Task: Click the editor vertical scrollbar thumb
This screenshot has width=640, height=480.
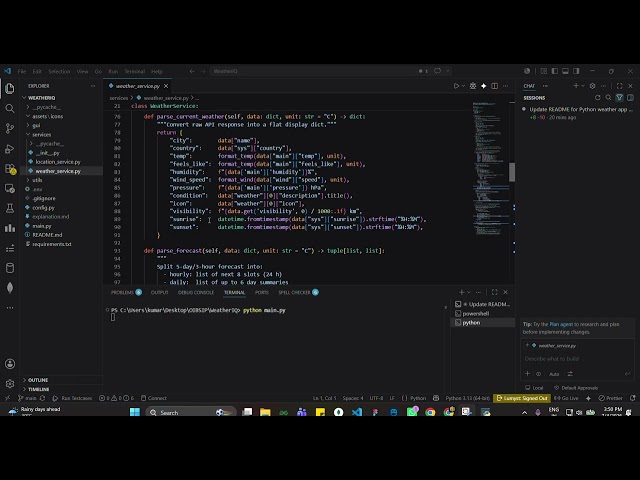Action: [512, 172]
